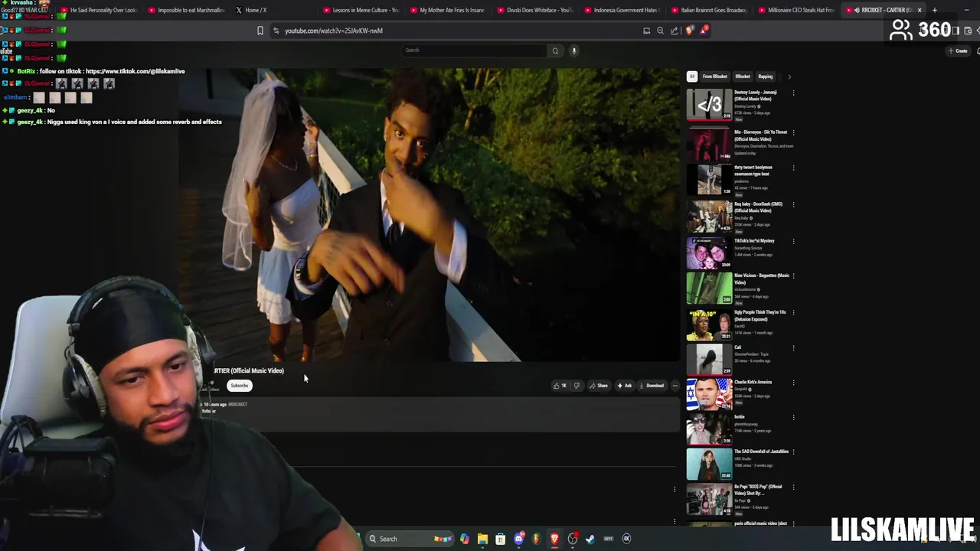
Task: Click the browser address bar URL
Action: [334, 31]
